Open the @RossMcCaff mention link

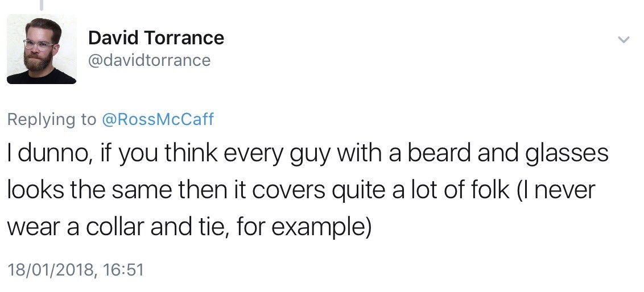point(158,119)
